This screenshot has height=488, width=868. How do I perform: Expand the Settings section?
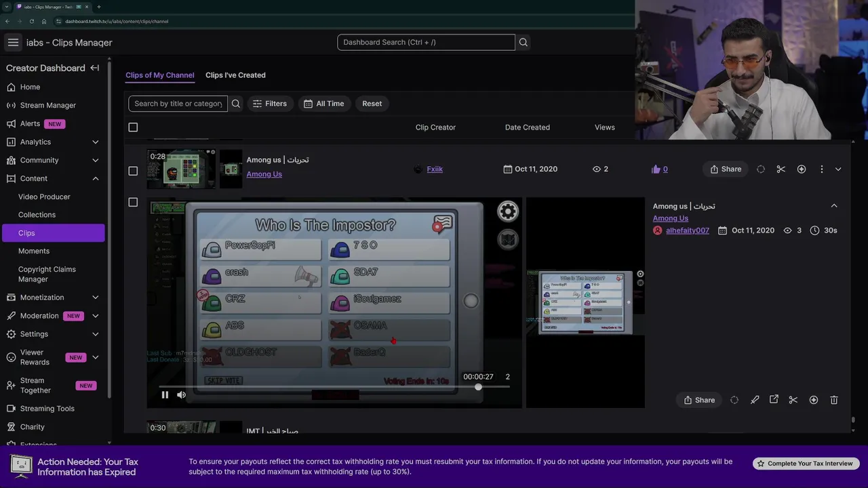tap(96, 334)
